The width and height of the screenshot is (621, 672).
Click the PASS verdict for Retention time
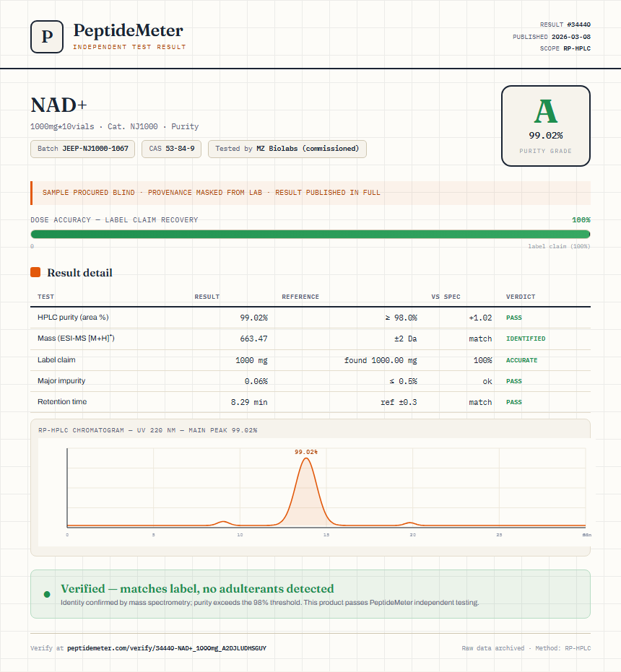pos(514,402)
